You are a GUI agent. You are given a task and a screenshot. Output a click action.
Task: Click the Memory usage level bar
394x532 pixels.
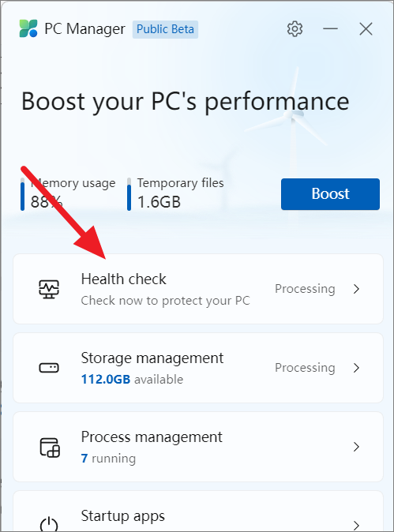pos(22,194)
